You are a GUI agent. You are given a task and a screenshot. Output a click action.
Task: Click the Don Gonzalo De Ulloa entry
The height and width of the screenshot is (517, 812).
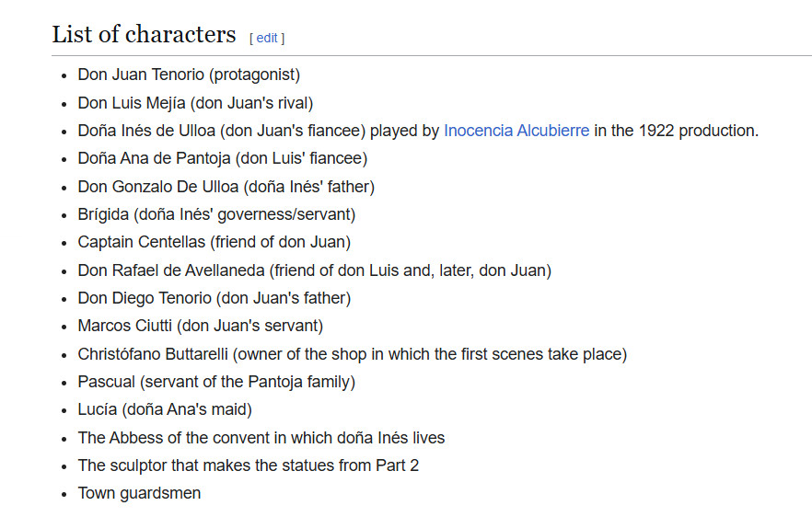(x=226, y=187)
